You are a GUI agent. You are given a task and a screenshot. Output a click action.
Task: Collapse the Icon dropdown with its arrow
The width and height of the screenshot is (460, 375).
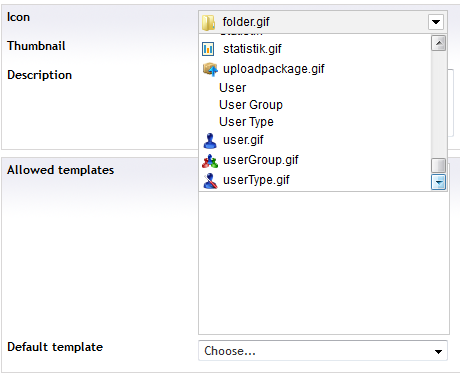click(436, 22)
